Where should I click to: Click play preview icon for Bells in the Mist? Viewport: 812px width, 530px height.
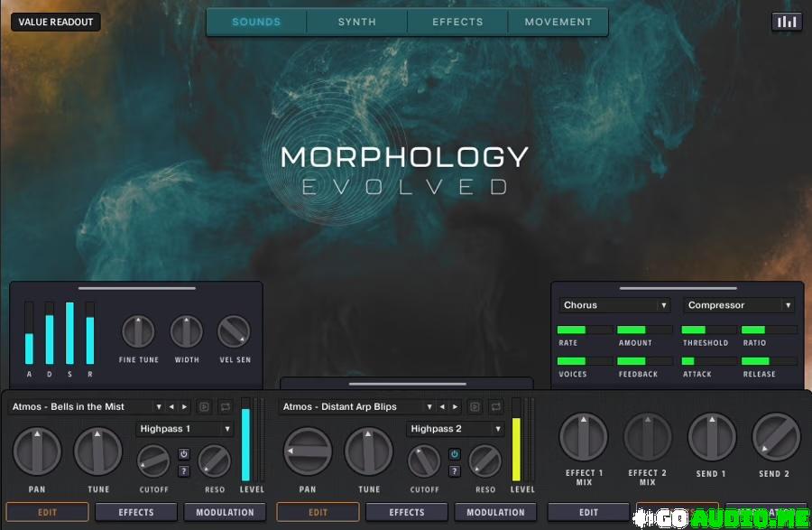[x=204, y=407]
